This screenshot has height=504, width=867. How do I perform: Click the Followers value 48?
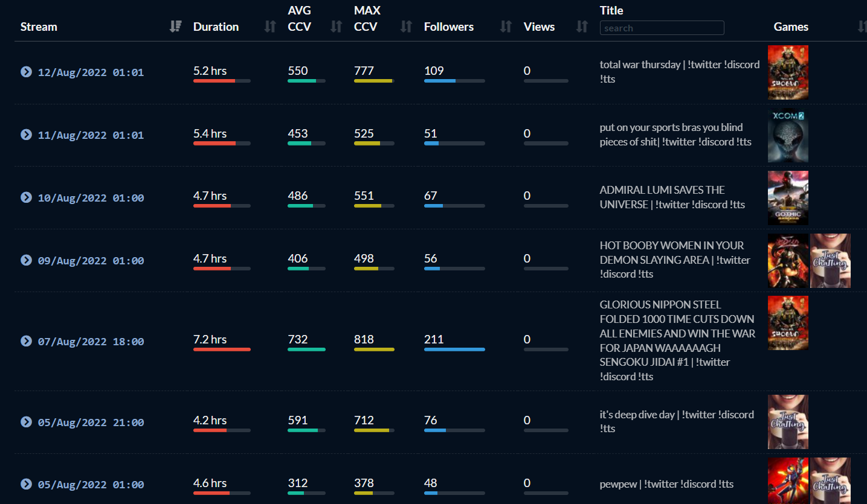click(x=431, y=483)
